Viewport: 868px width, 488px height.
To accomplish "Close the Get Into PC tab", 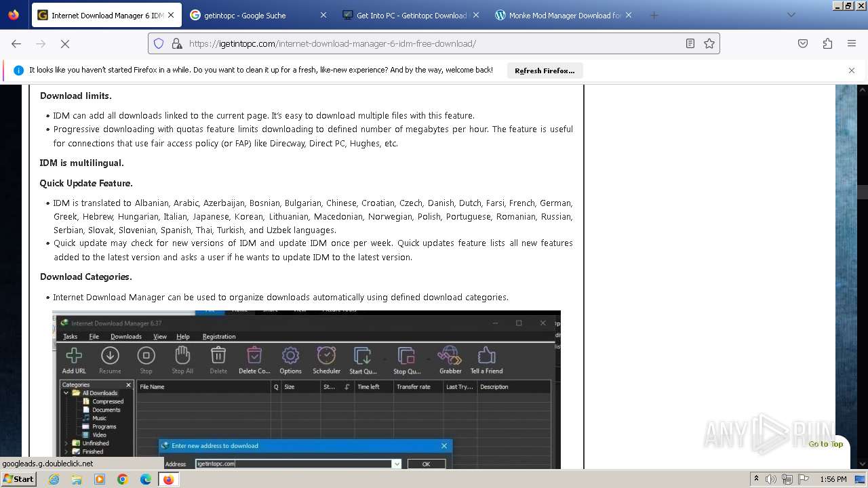I will tap(476, 15).
